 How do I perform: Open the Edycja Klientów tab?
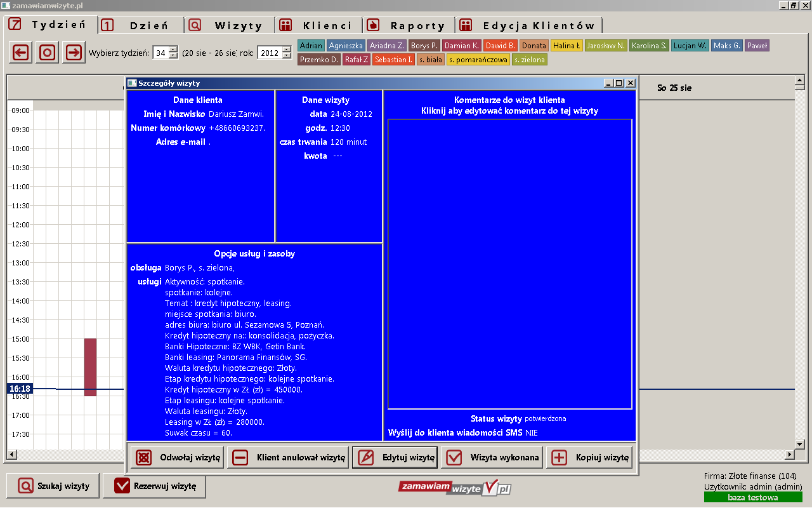[529, 25]
